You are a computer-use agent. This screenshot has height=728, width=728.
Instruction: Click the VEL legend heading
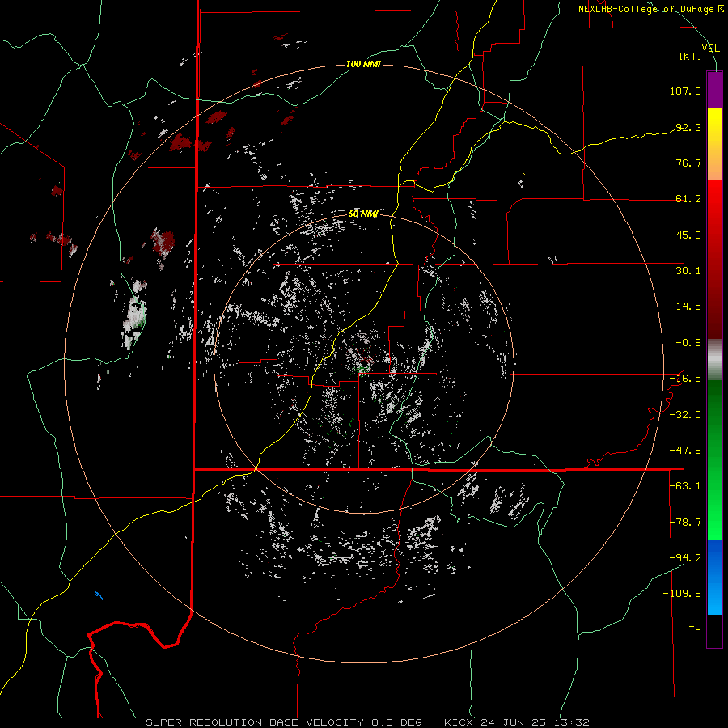pos(710,49)
